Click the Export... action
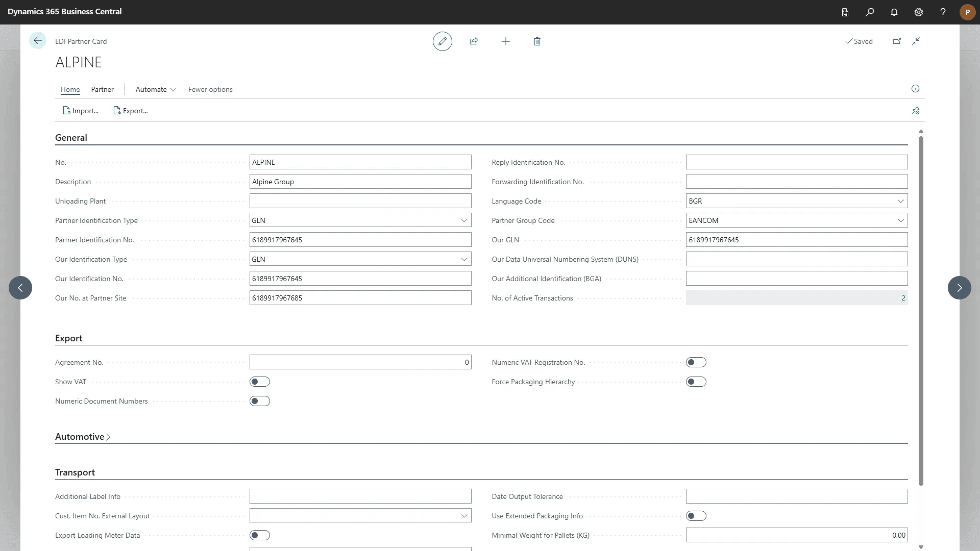Screen dimensions: 980x551 131,111
